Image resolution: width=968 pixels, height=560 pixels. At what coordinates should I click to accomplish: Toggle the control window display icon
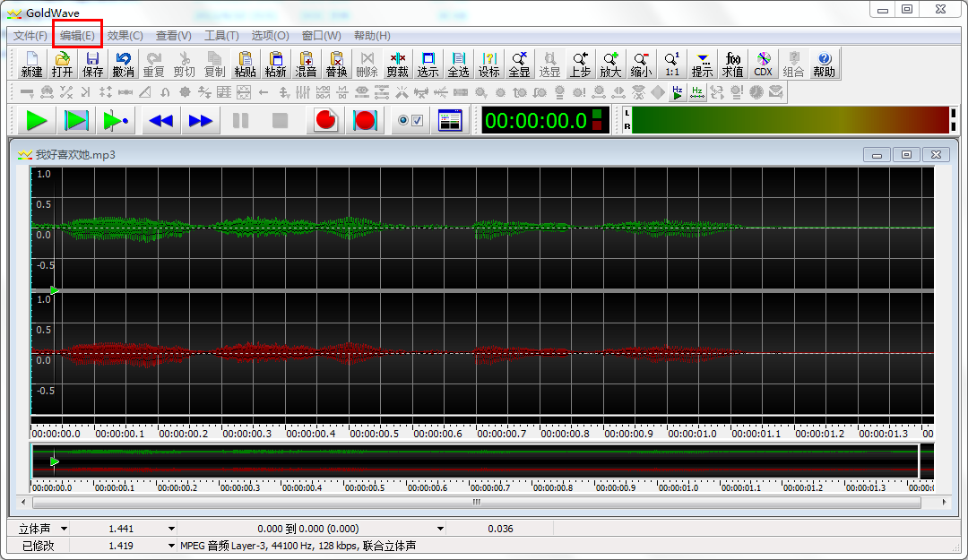450,121
